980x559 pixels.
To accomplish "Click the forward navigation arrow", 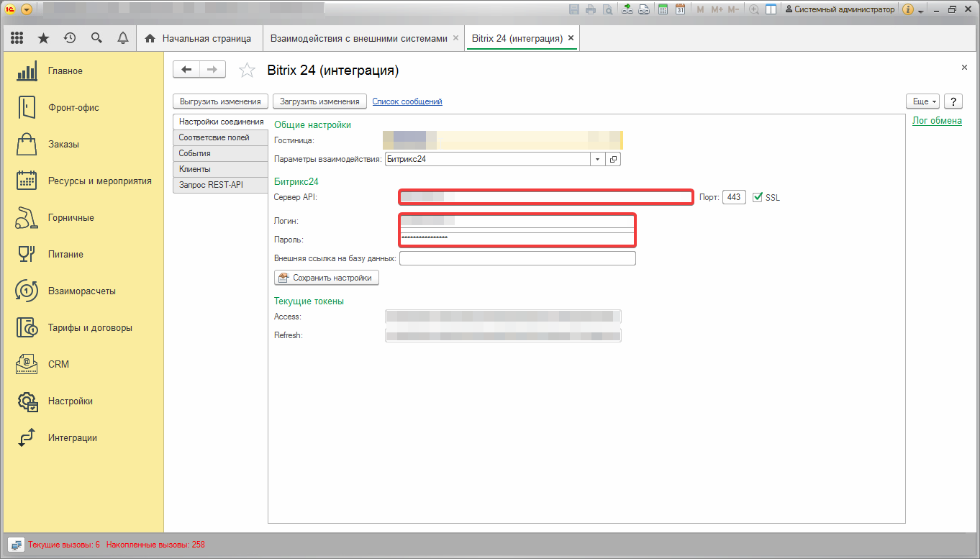I will [212, 69].
